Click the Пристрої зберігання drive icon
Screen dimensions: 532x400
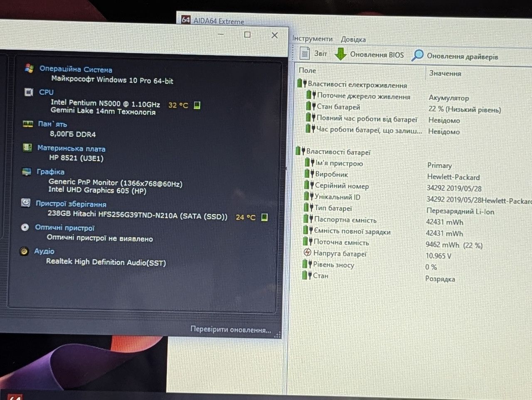click(26, 203)
